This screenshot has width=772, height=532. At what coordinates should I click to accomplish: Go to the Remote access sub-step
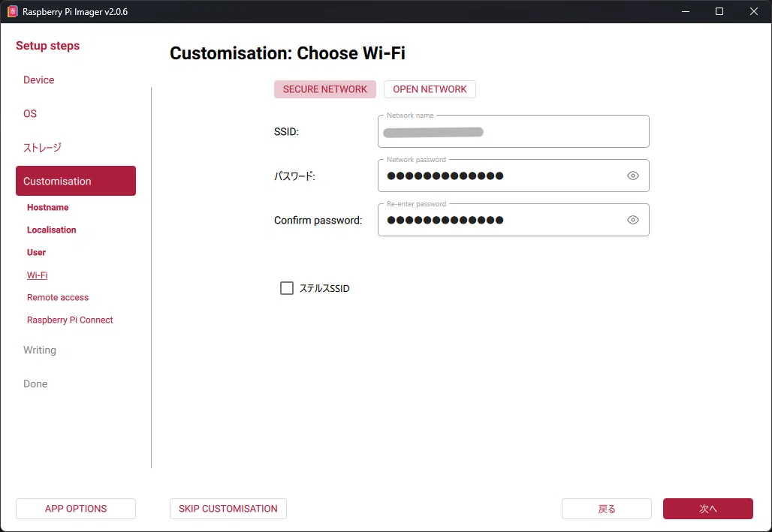(58, 297)
